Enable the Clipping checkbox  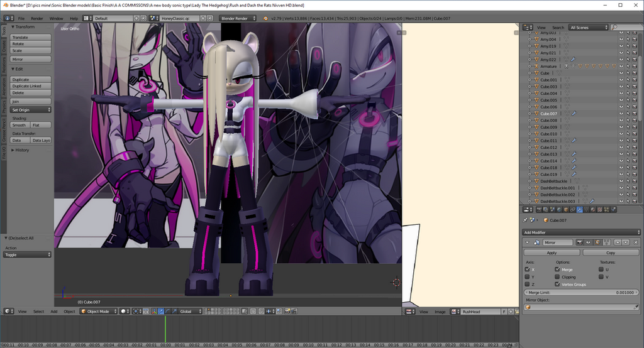point(557,276)
